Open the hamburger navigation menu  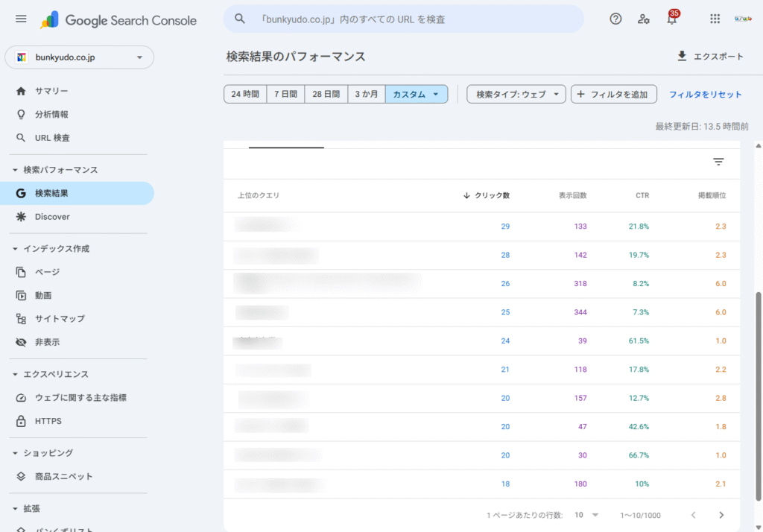tap(20, 19)
